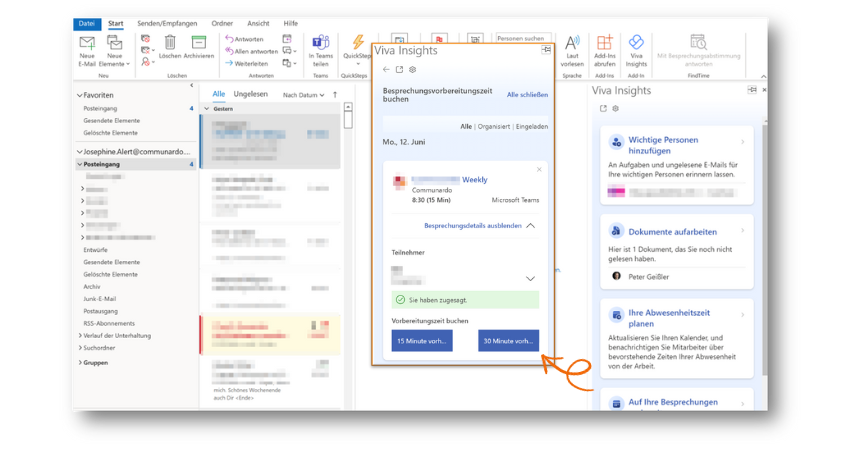Close the right Viva Insights pane

(x=764, y=90)
